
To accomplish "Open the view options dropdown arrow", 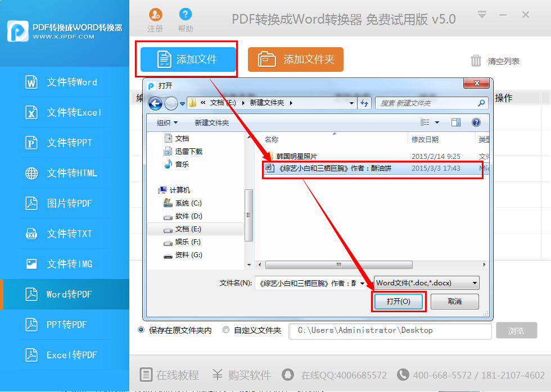I will click(437, 122).
